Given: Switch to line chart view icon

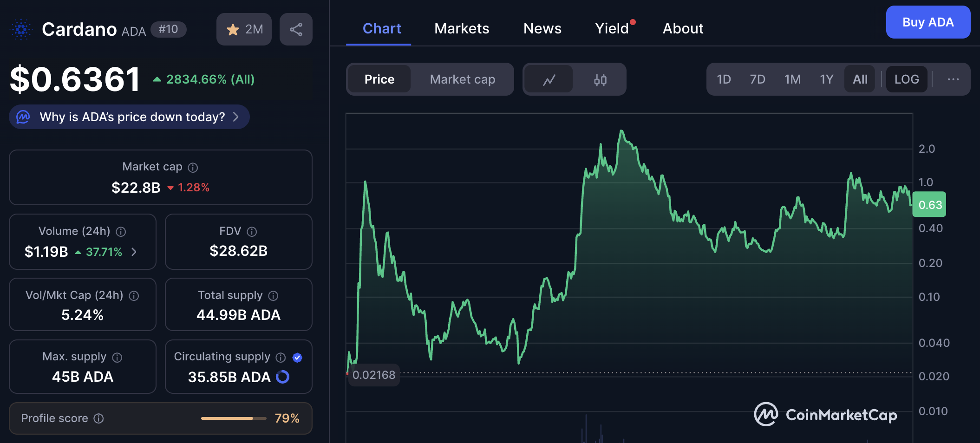Looking at the screenshot, I should [x=549, y=80].
